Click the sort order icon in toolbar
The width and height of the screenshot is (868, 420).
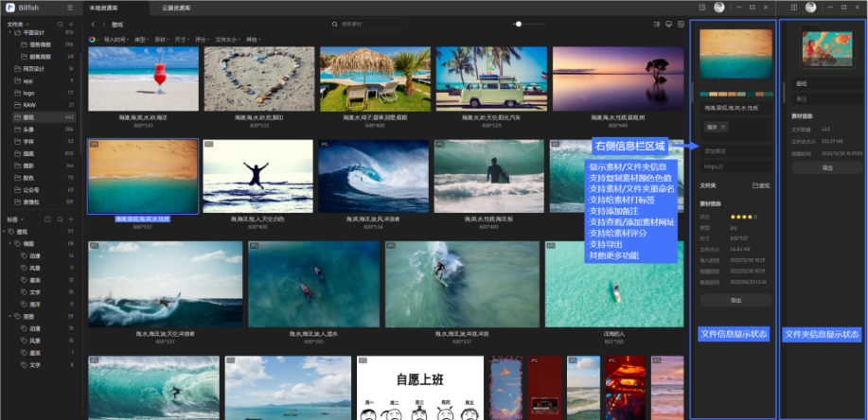[655, 24]
